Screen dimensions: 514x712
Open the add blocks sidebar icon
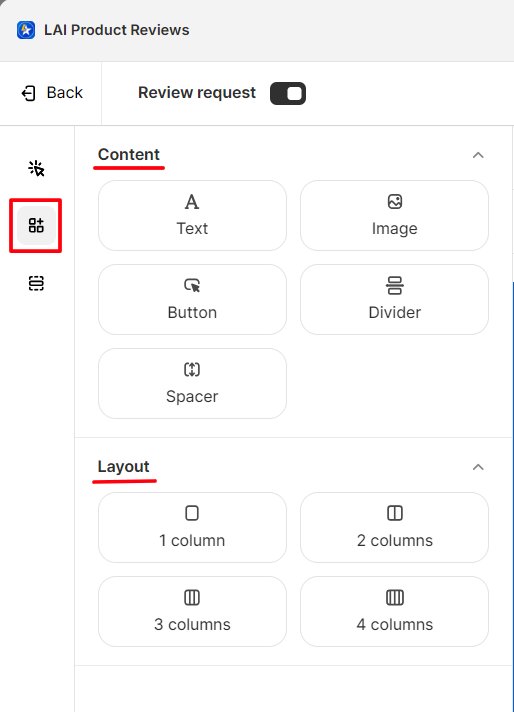[x=36, y=225]
